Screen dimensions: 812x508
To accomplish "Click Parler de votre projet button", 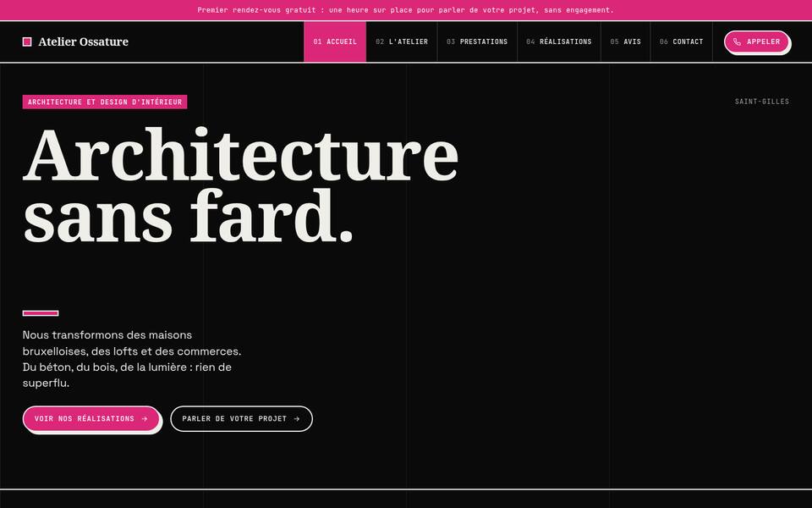I will (x=241, y=419).
